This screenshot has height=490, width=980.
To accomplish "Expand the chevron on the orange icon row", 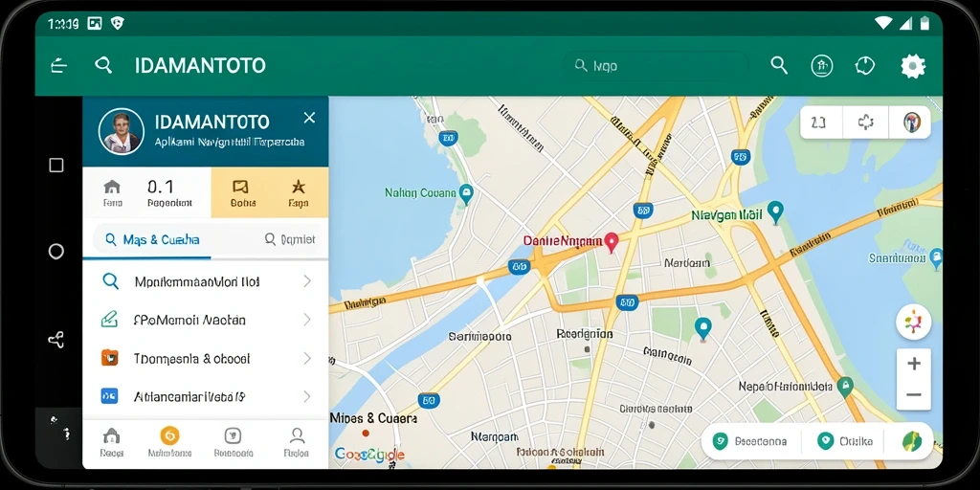I will coord(307,358).
